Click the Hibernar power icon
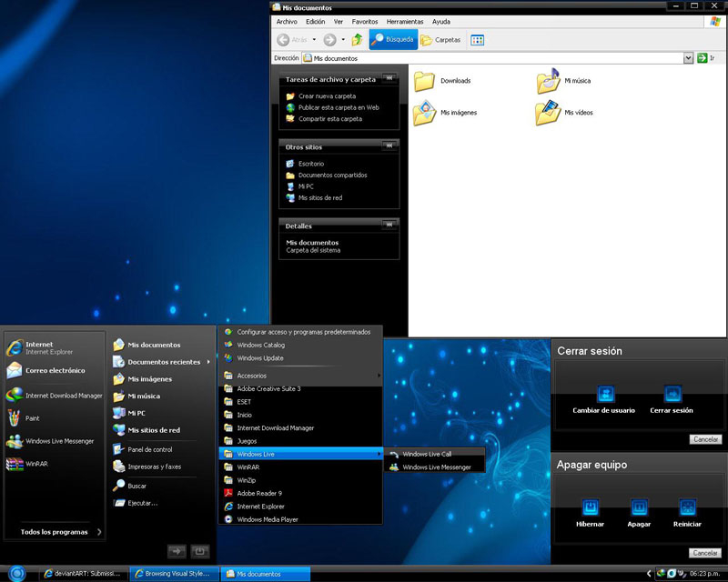Viewport: 728px width, 582px height. coord(590,507)
